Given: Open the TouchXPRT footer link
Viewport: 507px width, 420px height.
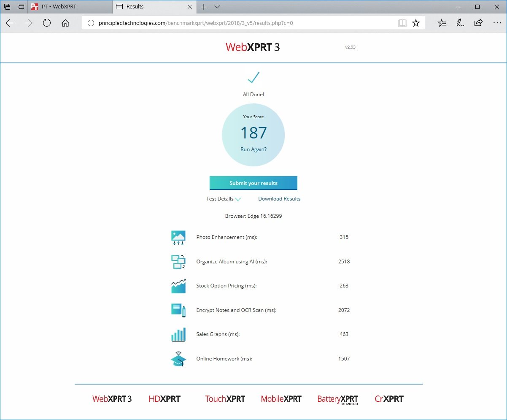Looking at the screenshot, I should 225,399.
